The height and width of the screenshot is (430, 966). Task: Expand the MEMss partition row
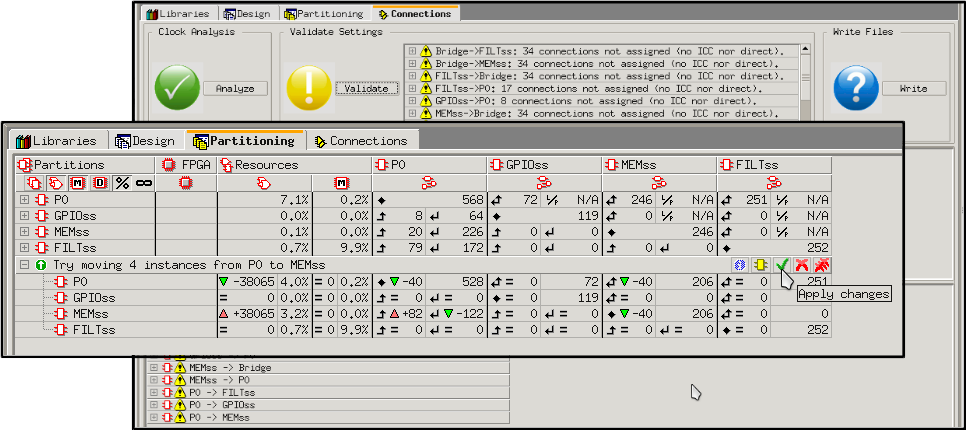tap(25, 232)
